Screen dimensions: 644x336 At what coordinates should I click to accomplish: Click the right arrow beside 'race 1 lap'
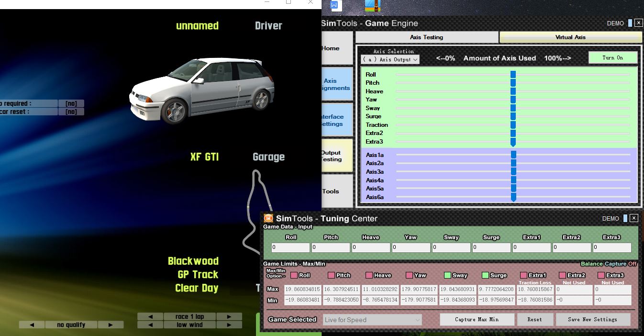[229, 316]
